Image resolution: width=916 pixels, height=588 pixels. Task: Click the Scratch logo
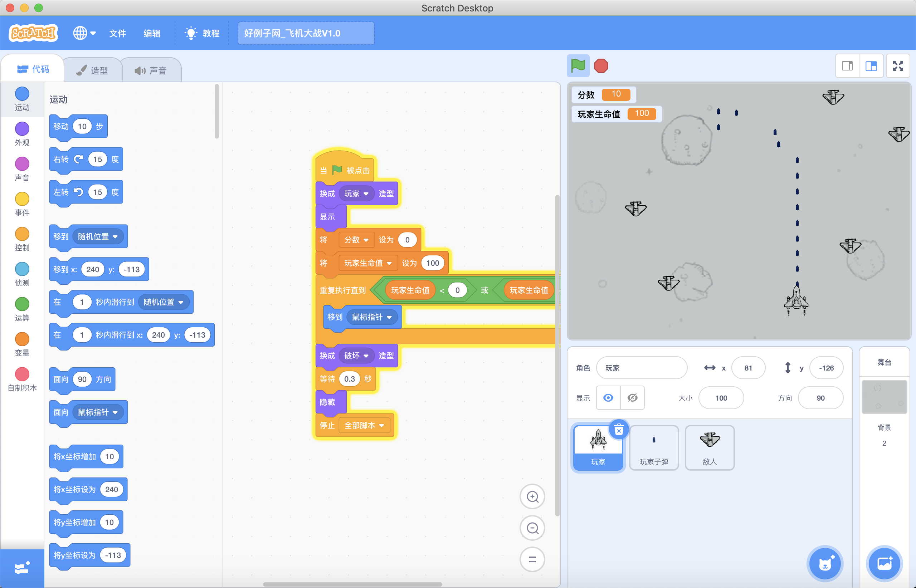click(x=33, y=33)
